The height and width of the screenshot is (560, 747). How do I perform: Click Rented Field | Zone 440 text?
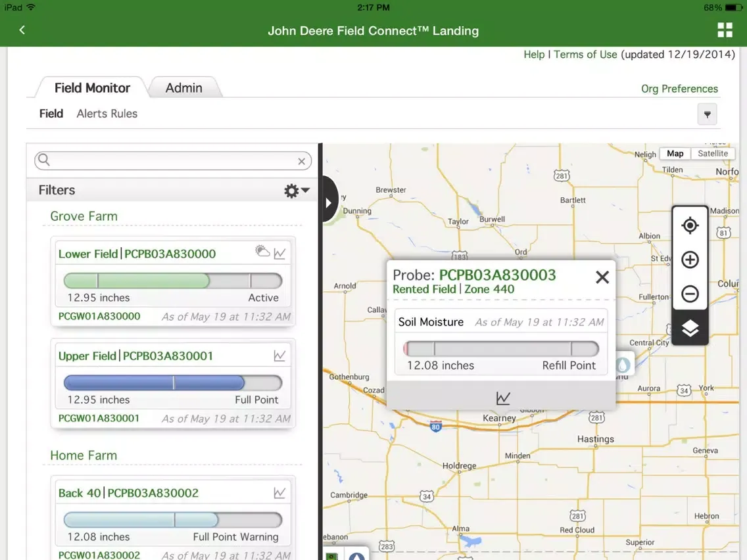pyautogui.click(x=453, y=289)
